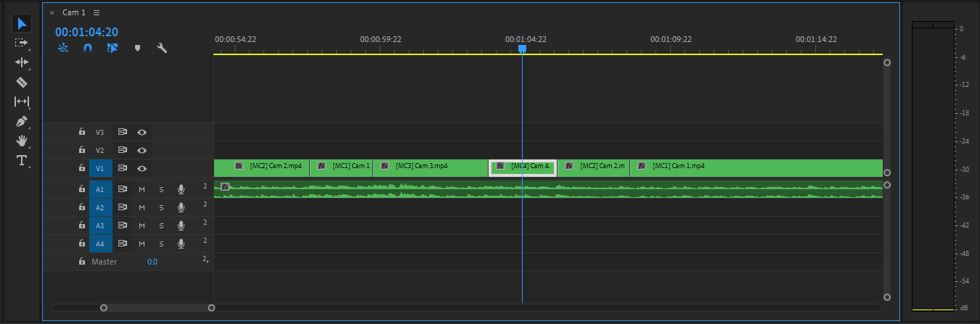
Task: Open the Cam 1 panel menu
Action: coord(97,12)
